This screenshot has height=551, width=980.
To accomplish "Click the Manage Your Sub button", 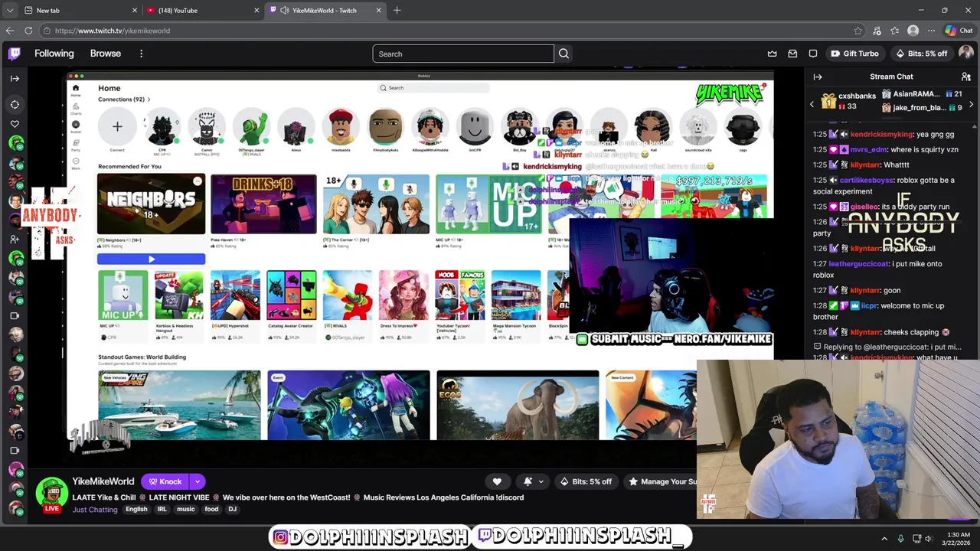I will tap(661, 481).
